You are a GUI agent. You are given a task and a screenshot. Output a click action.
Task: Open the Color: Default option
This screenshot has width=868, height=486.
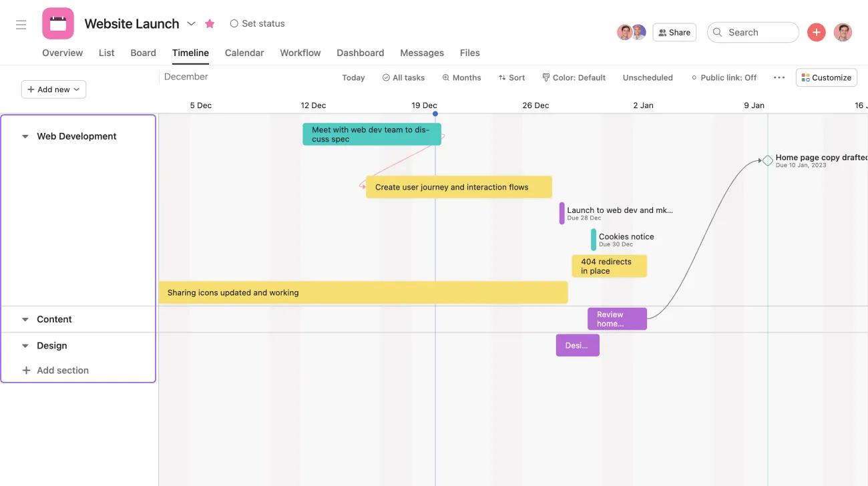(x=574, y=77)
